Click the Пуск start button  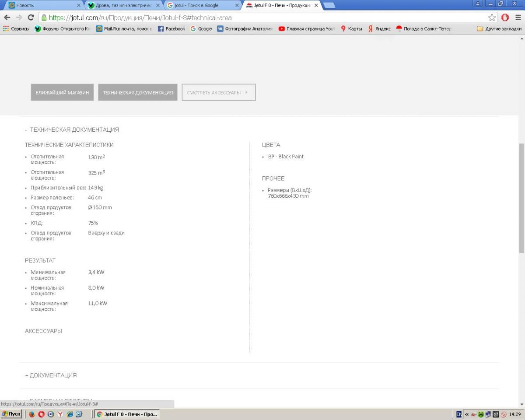11,414
